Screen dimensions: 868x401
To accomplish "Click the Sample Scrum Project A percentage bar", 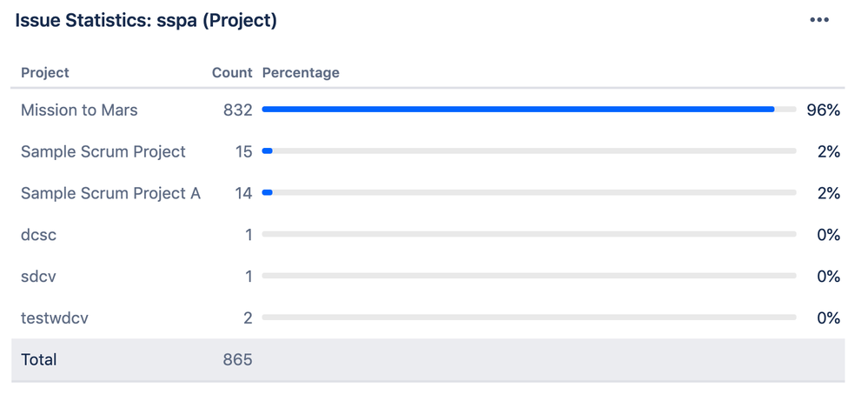I will [528, 193].
